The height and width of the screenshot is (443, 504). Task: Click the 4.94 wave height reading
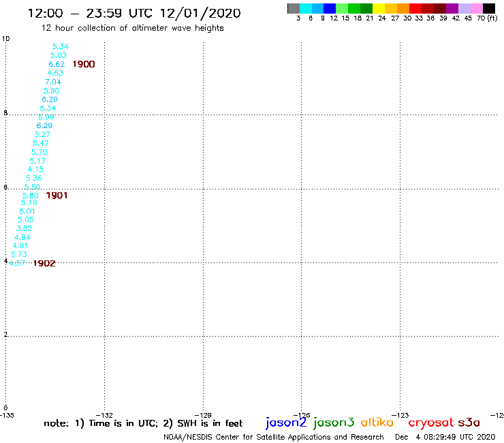22,237
